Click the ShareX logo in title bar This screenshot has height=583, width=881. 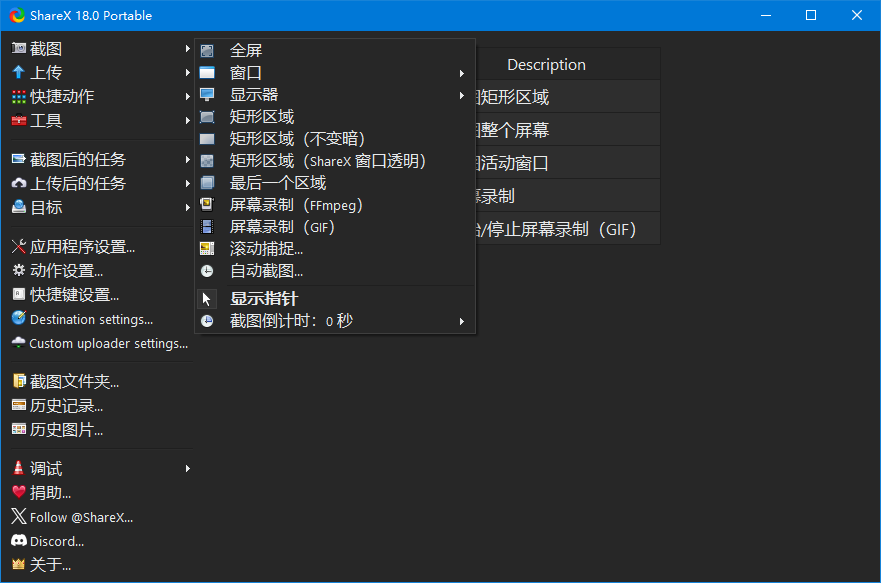click(17, 15)
